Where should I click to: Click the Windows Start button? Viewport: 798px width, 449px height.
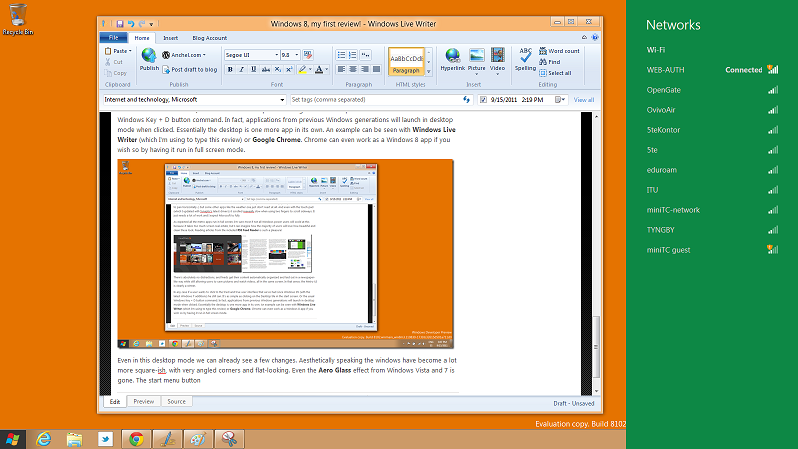click(13, 439)
